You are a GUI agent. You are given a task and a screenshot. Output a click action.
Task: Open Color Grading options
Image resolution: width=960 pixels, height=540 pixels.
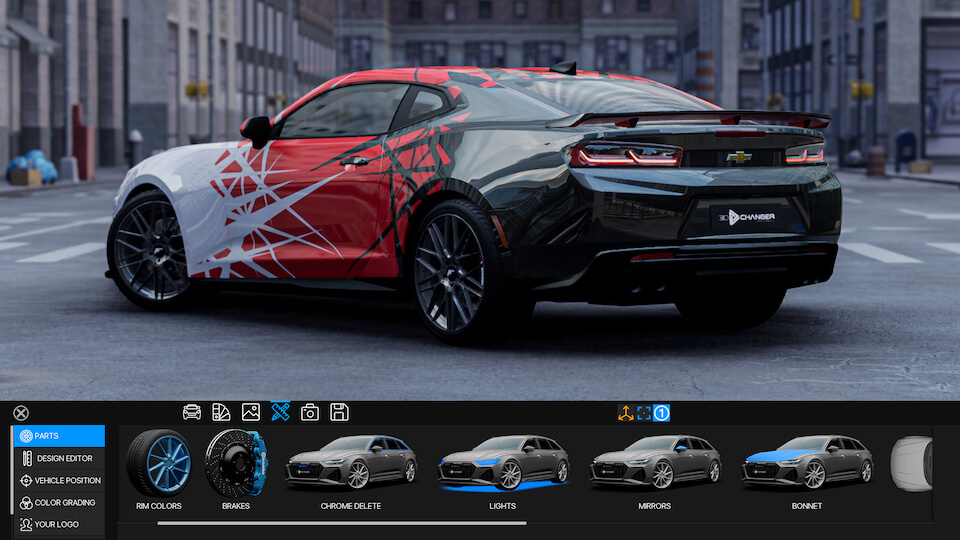click(x=58, y=502)
